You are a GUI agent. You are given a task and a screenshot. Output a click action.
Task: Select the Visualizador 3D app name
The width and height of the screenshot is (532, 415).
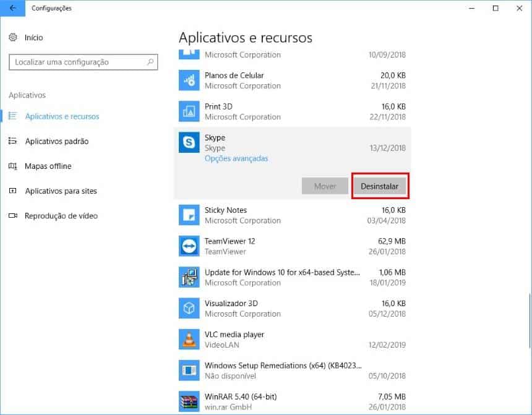tap(231, 303)
